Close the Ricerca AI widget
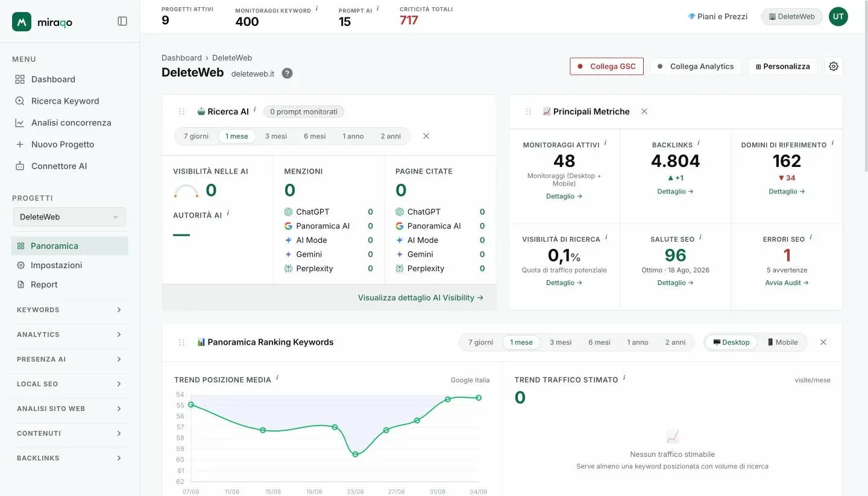Image resolution: width=868 pixels, height=496 pixels. (x=426, y=136)
